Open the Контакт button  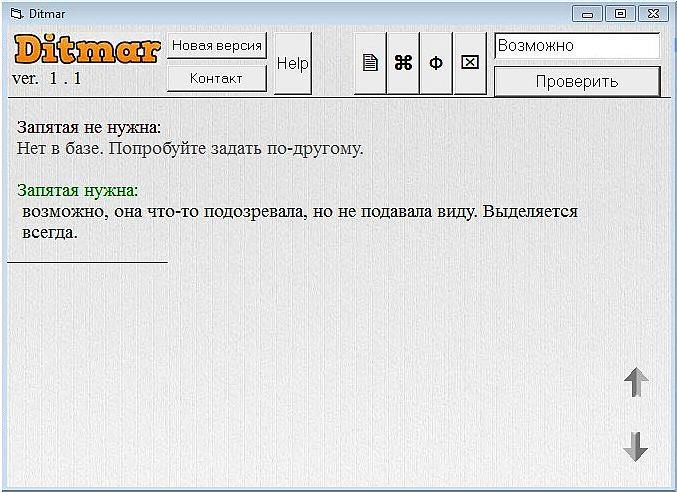click(x=216, y=78)
